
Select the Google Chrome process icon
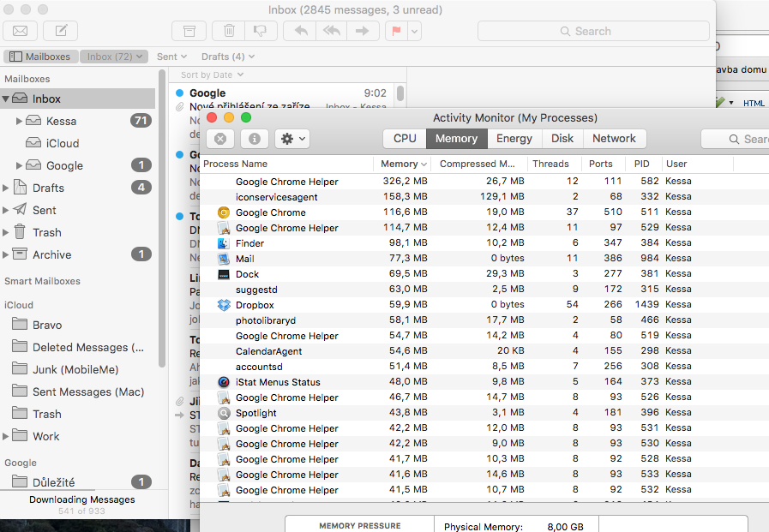224,212
